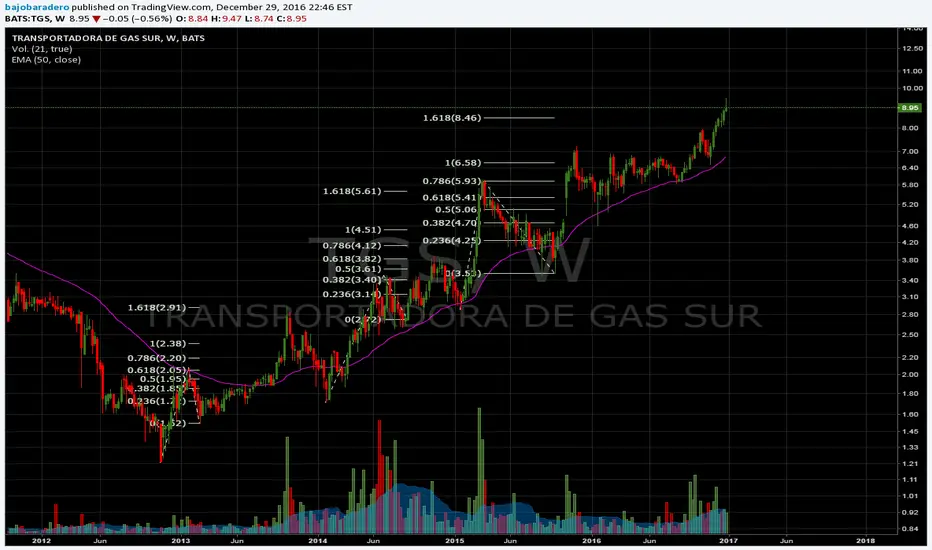Click the 2017 label on time axis
Image resolution: width=932 pixels, height=550 pixels.
coord(729,540)
